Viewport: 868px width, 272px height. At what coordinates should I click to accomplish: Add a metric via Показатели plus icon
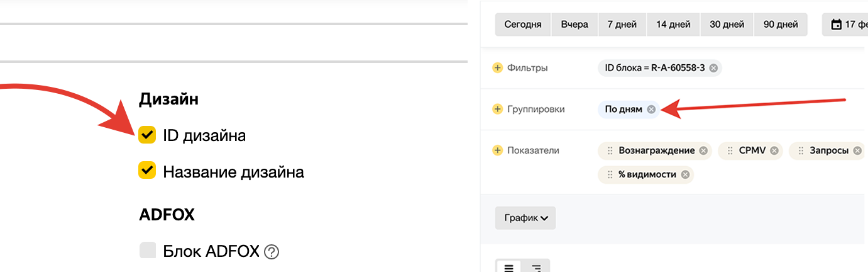pyautogui.click(x=497, y=150)
